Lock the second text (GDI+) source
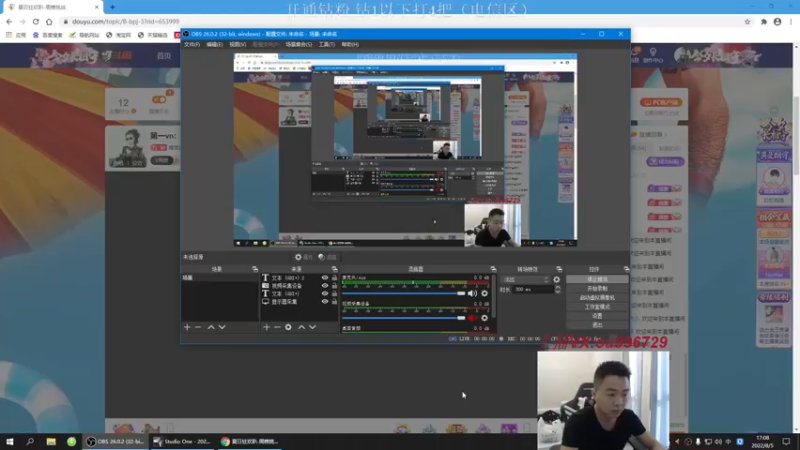The width and height of the screenshot is (800, 450). (x=335, y=294)
